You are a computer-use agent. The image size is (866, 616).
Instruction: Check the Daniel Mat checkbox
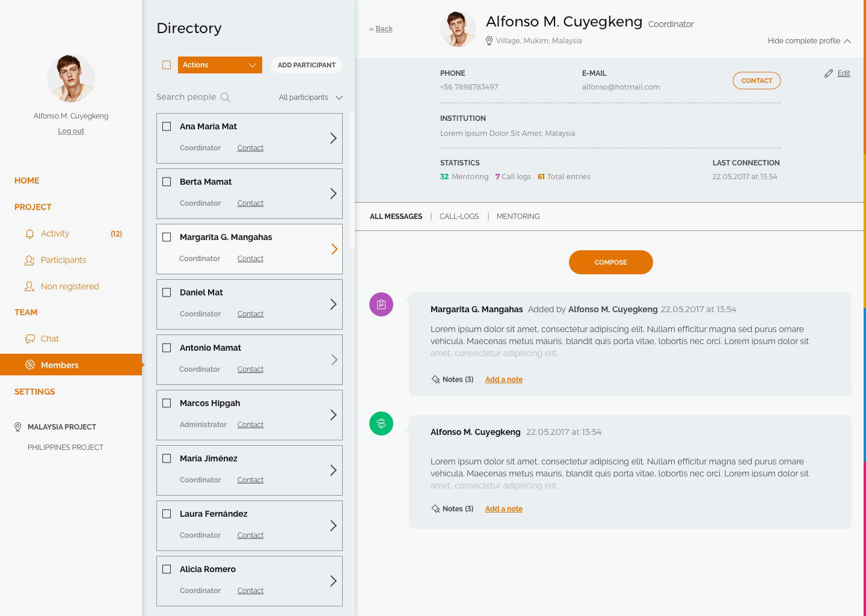point(167,292)
